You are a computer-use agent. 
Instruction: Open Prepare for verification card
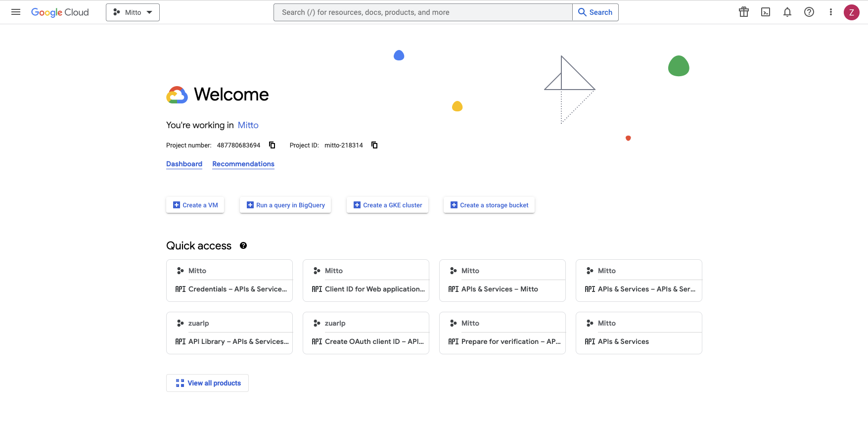pyautogui.click(x=503, y=333)
